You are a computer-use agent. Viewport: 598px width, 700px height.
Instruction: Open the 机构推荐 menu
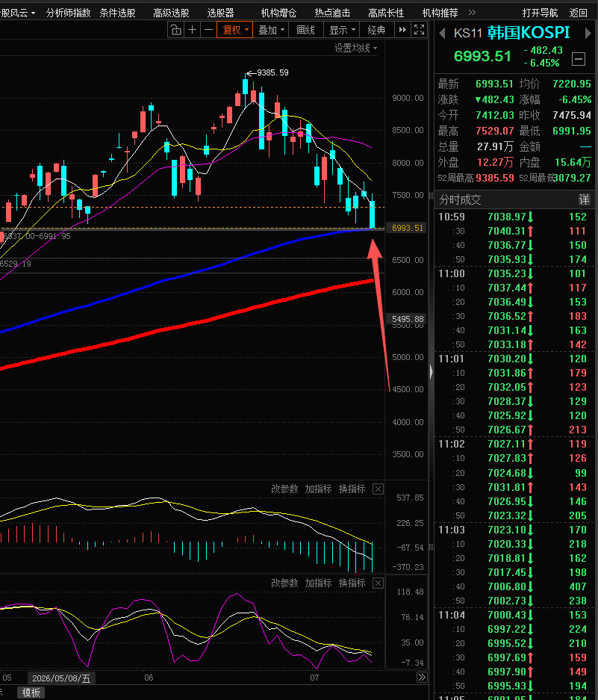pos(440,13)
